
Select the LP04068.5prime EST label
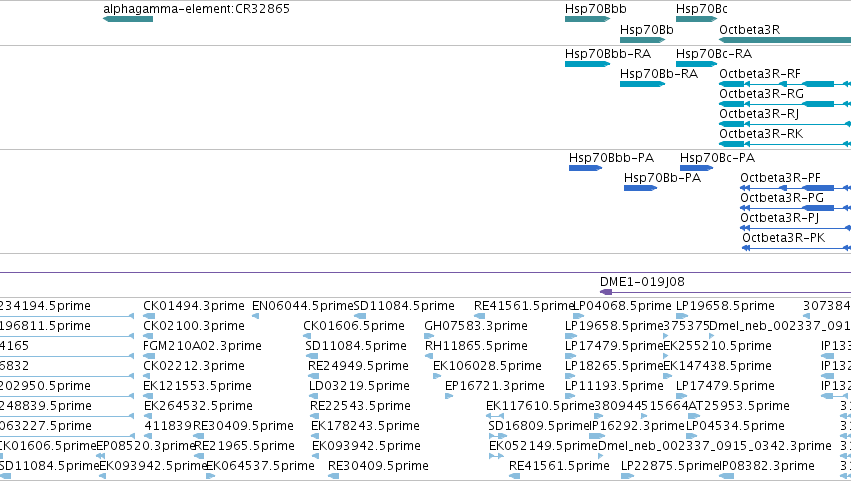pyautogui.click(x=623, y=306)
